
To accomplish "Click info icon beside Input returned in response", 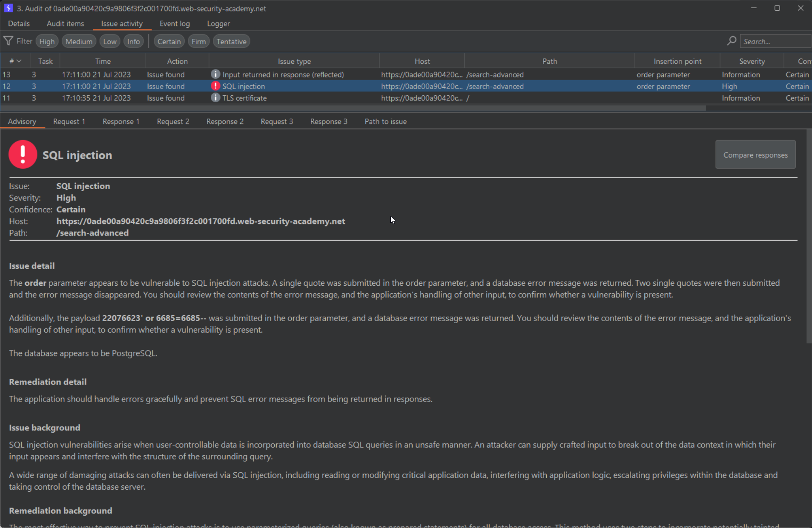I will pos(215,74).
